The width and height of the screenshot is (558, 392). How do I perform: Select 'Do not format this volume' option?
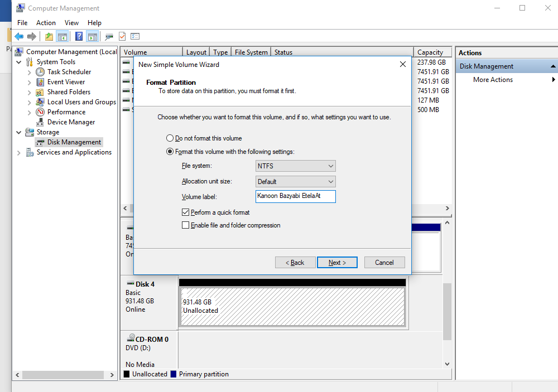(x=170, y=138)
